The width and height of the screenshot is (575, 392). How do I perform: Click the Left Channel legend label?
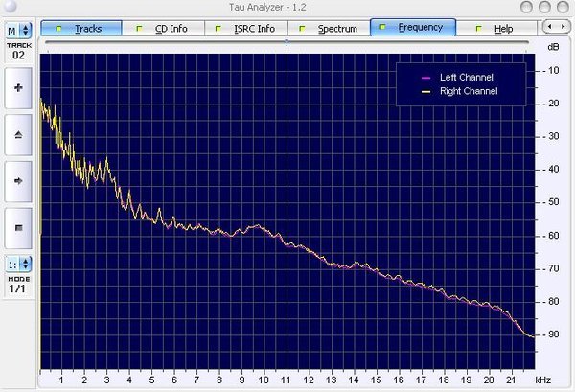click(x=467, y=78)
